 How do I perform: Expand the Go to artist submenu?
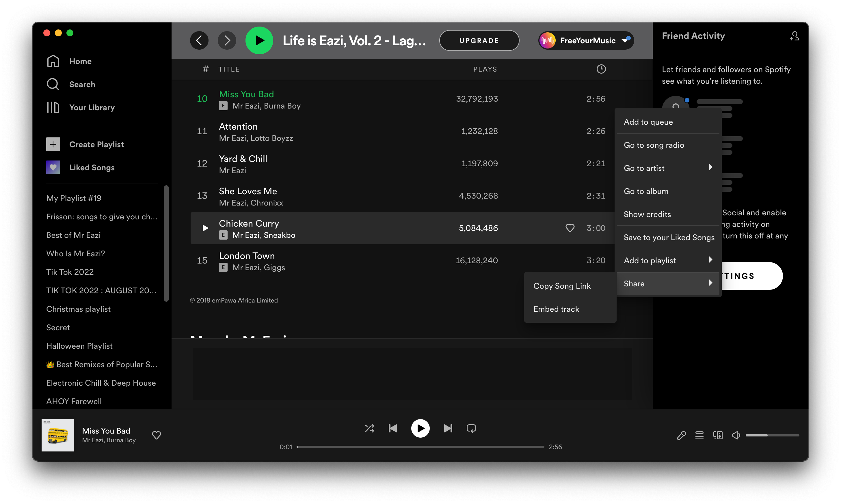pyautogui.click(x=668, y=168)
